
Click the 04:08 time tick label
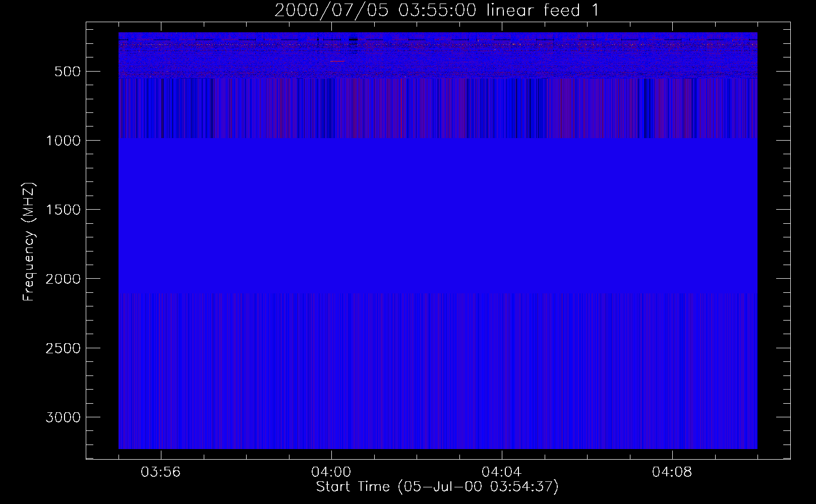click(672, 472)
